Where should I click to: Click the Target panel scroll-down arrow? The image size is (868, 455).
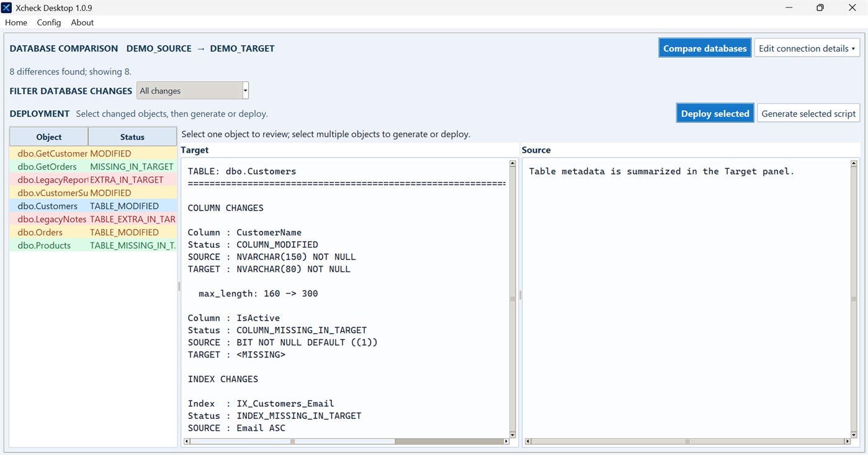[512, 435]
